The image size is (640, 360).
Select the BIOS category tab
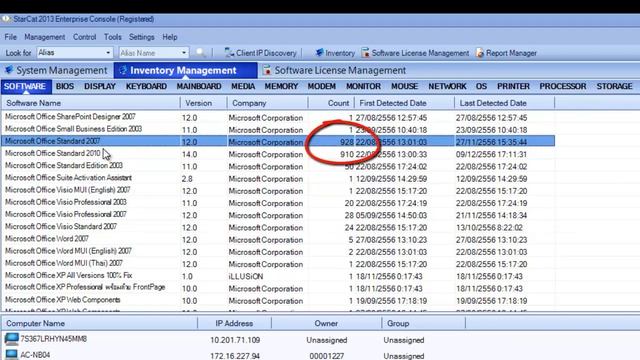[65, 87]
